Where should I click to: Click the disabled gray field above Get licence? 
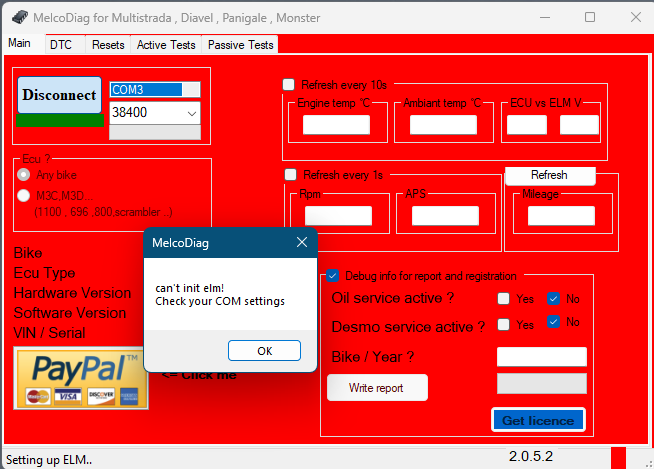coord(541,383)
